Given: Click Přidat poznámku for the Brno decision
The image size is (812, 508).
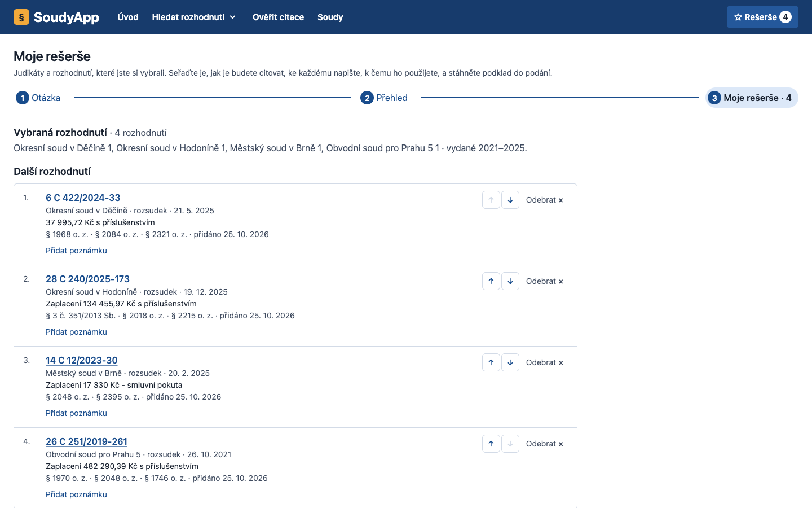Looking at the screenshot, I should (76, 413).
